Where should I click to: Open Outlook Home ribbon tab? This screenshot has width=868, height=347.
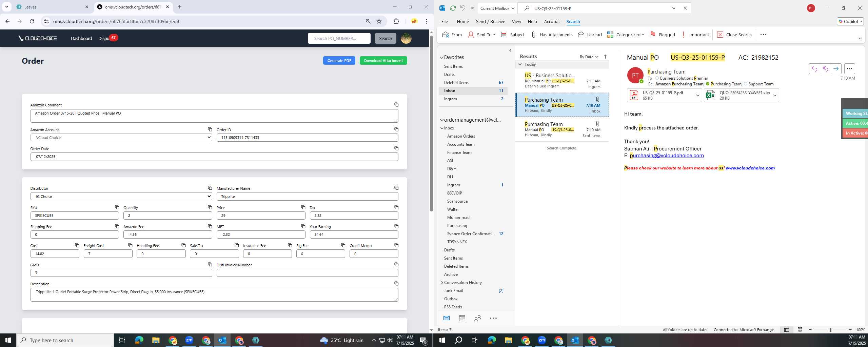click(x=463, y=21)
